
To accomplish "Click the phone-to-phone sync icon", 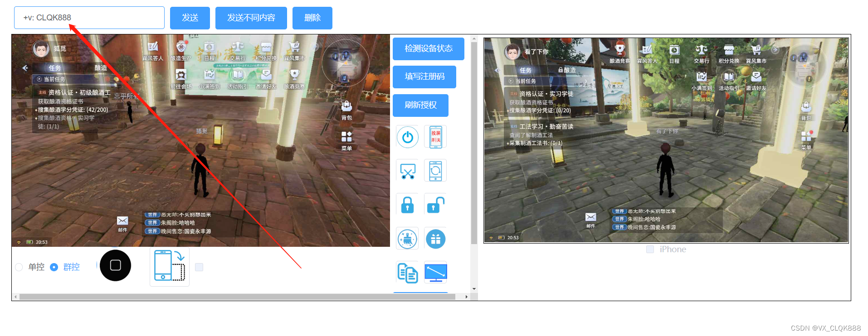I will tap(170, 266).
